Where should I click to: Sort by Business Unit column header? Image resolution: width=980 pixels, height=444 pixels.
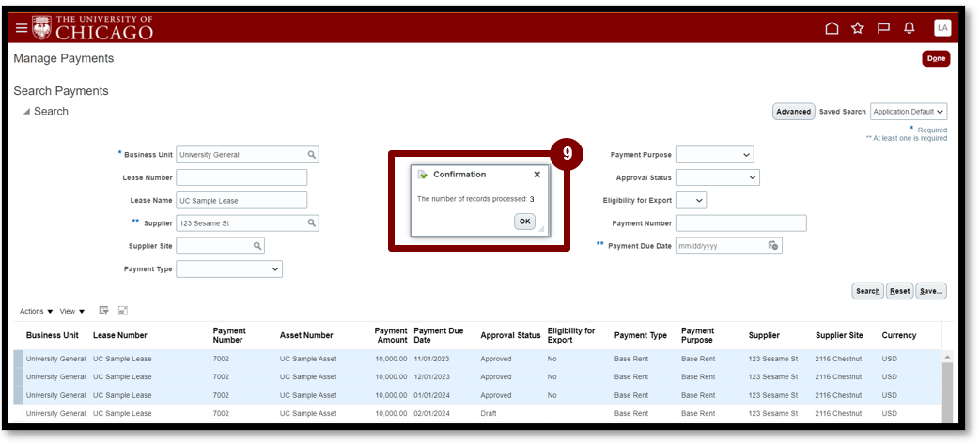53,335
